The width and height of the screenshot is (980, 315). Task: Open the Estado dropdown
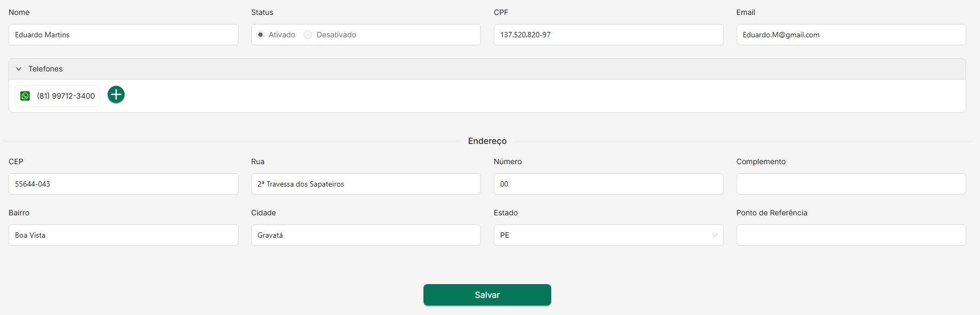[x=608, y=235]
